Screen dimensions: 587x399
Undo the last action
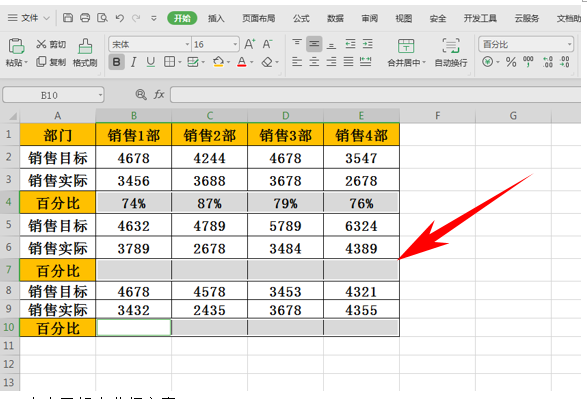point(120,18)
